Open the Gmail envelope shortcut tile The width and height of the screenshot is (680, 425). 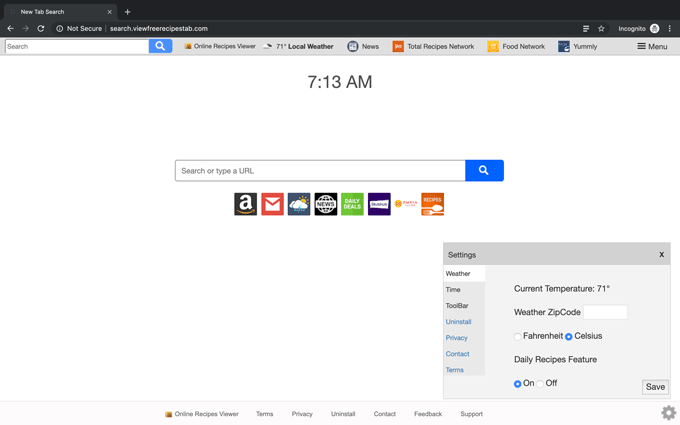tap(272, 204)
